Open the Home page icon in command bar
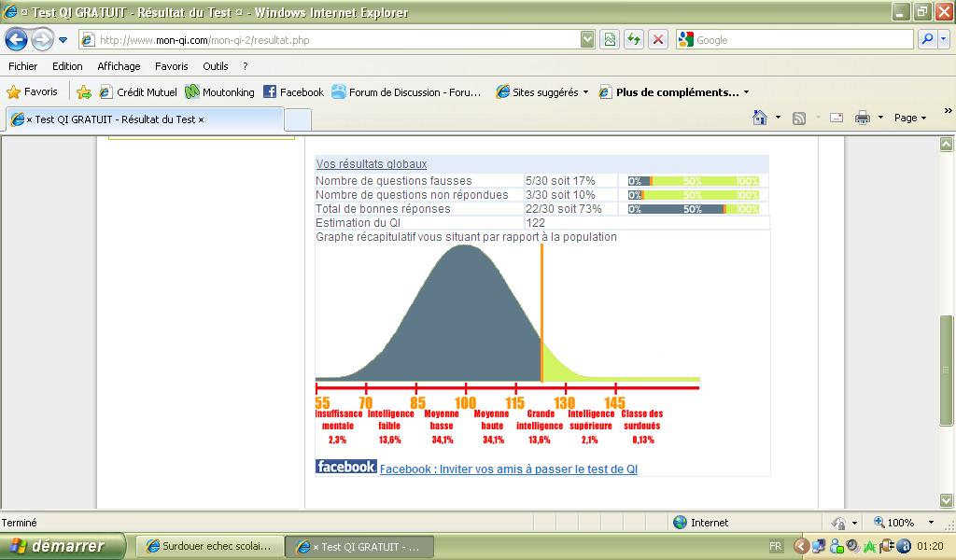Viewport: 956px width, 560px height. pos(760,118)
